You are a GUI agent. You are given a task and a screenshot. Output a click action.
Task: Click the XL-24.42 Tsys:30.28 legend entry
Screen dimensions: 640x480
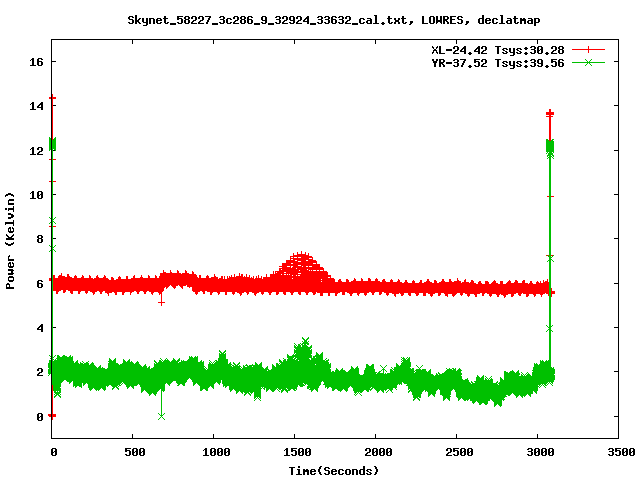[498, 50]
